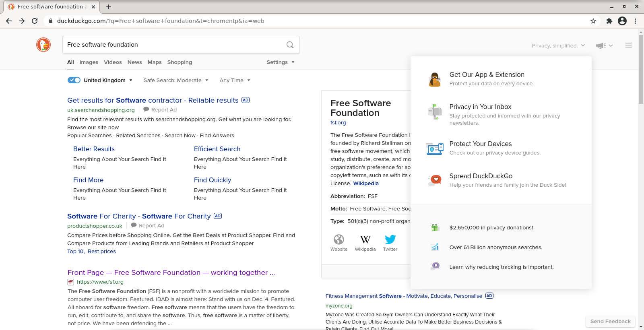Go forward in browser history
The image size is (644, 330).
pos(22,21)
